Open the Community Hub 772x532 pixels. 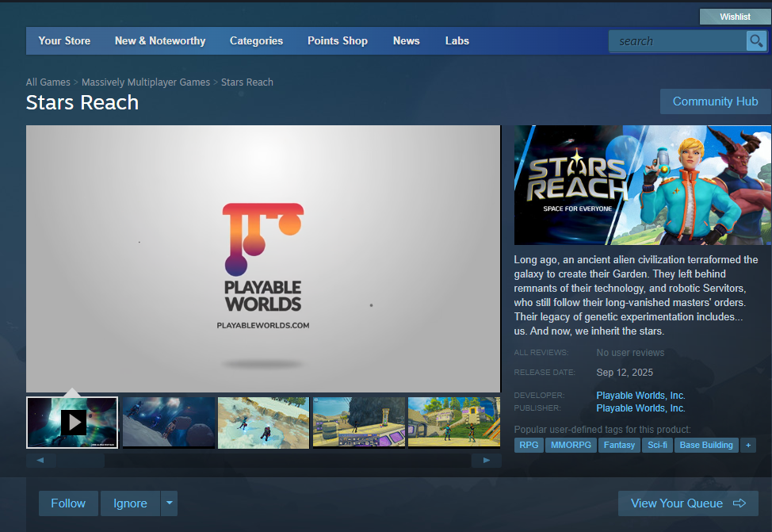click(715, 101)
